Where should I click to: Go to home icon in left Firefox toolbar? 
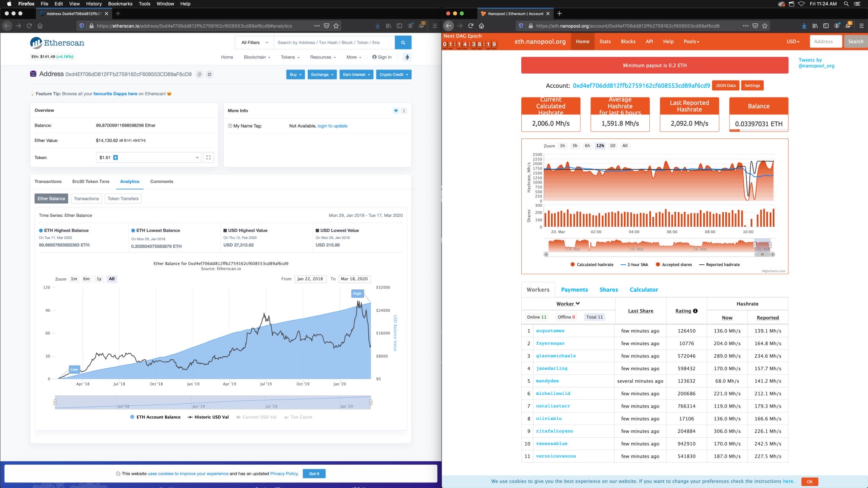tap(40, 26)
